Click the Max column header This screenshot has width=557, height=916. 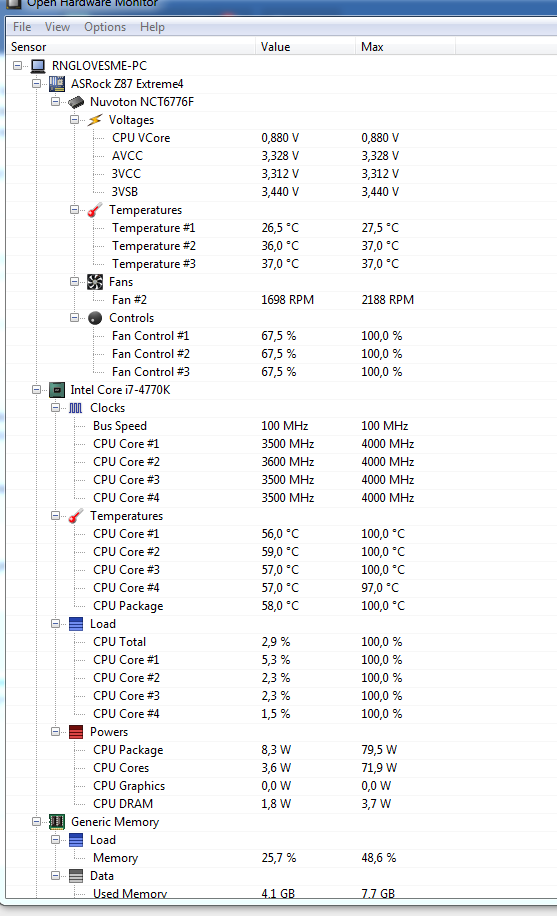click(x=406, y=47)
